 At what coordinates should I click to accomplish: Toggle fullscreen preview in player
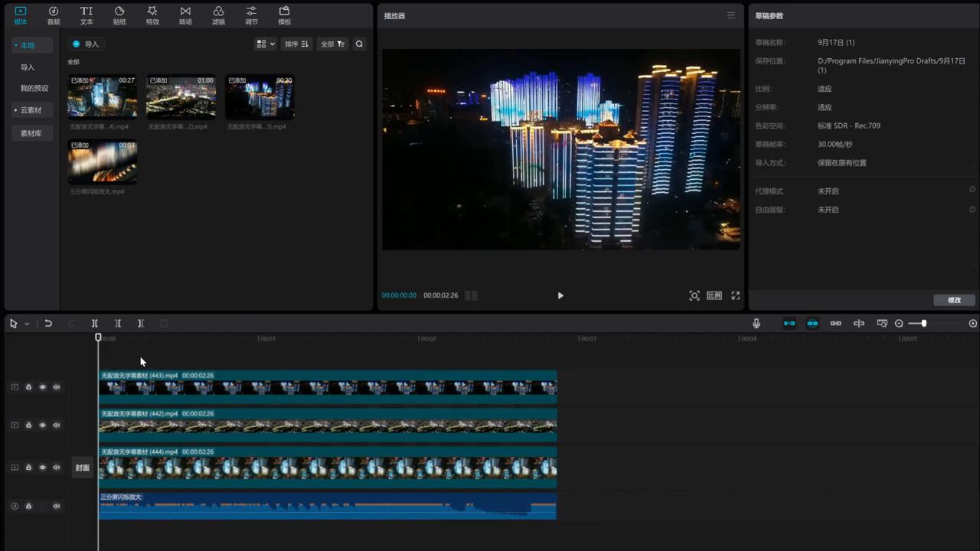coord(735,295)
